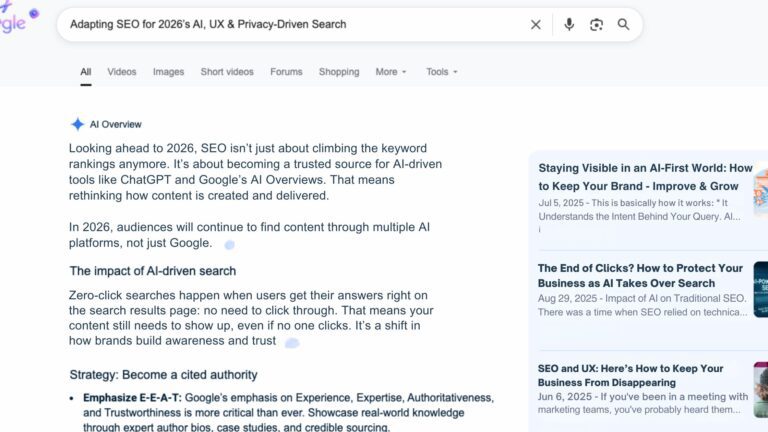Open 'SEO and UX: Here's How to Keep' article

tap(630, 375)
